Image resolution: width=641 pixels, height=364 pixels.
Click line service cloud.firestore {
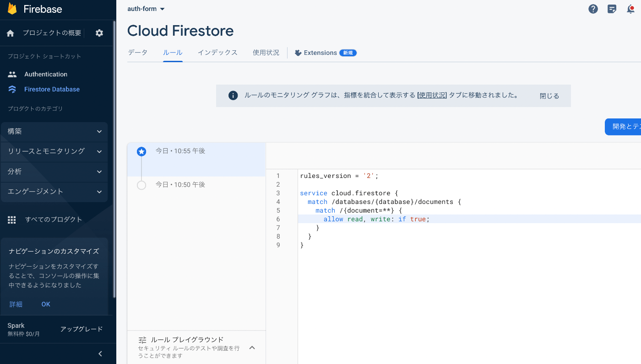click(349, 193)
